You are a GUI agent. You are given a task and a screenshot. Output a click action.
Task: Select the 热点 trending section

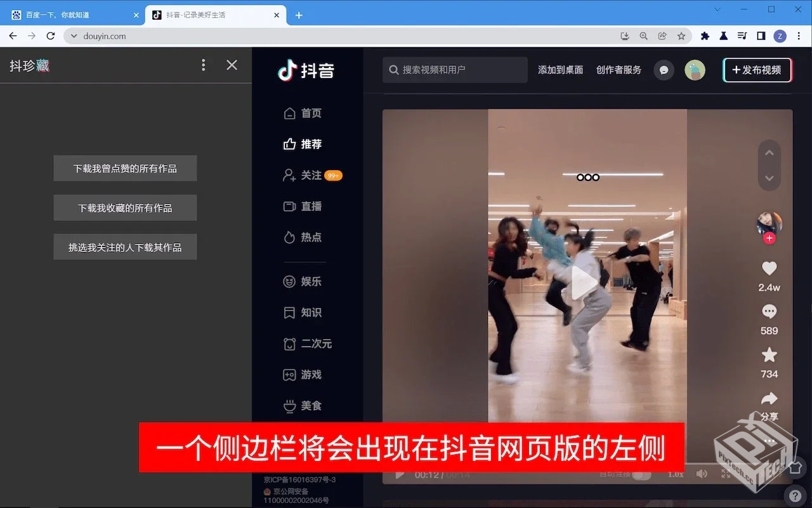[x=309, y=237]
